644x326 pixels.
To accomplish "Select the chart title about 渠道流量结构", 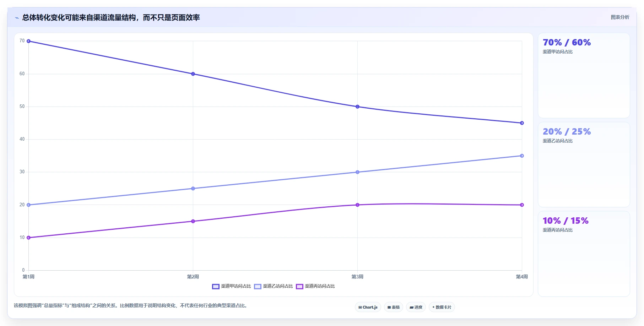I will [111, 17].
